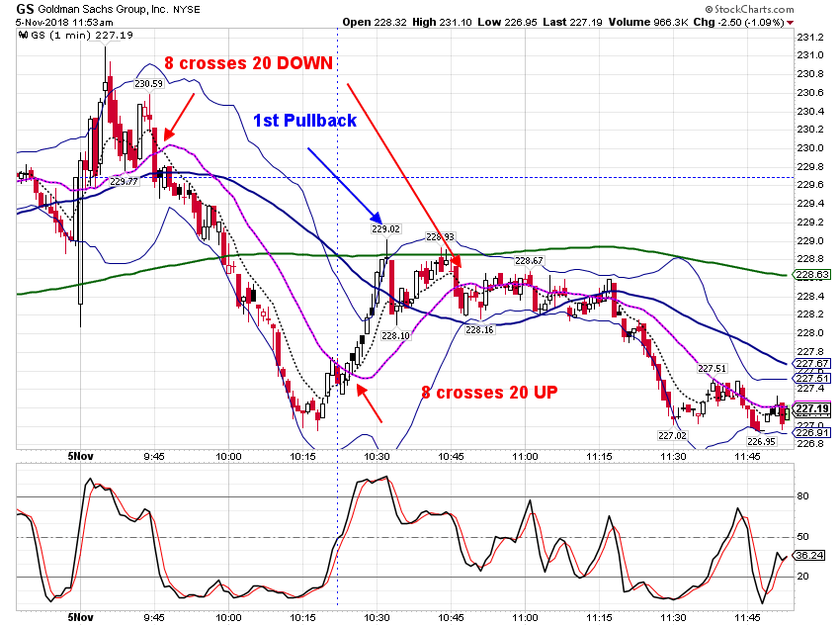The width and height of the screenshot is (840, 626).
Task: Click the candlestick icon beside "GS (1 min)"
Action: [23, 36]
